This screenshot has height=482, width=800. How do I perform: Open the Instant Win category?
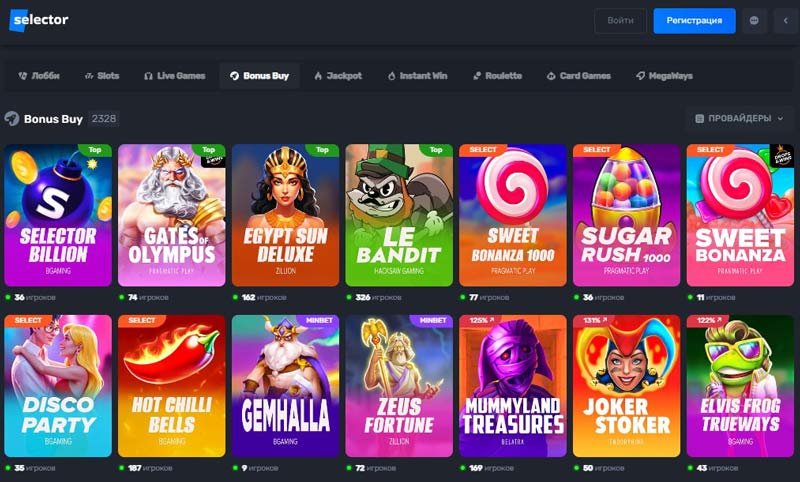[417, 76]
